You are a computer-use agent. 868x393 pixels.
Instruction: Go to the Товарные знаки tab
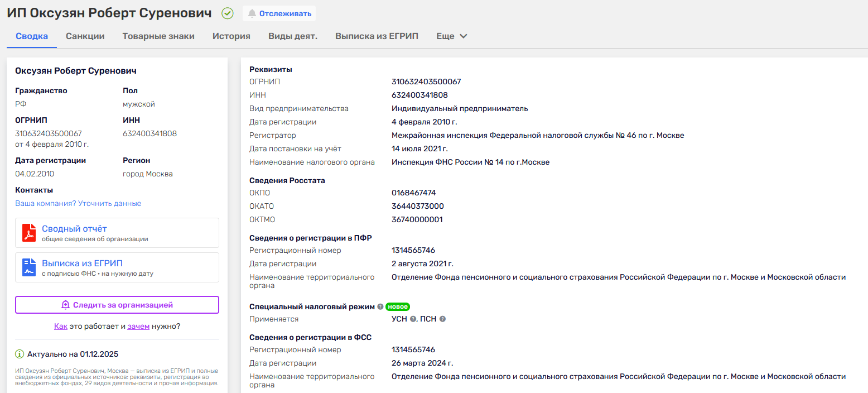pyautogui.click(x=158, y=36)
